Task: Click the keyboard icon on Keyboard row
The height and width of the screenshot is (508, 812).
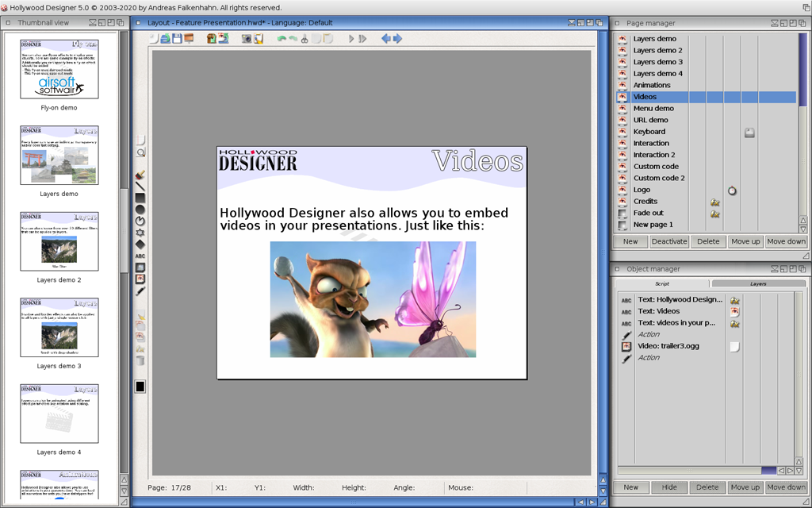Action: (x=749, y=133)
